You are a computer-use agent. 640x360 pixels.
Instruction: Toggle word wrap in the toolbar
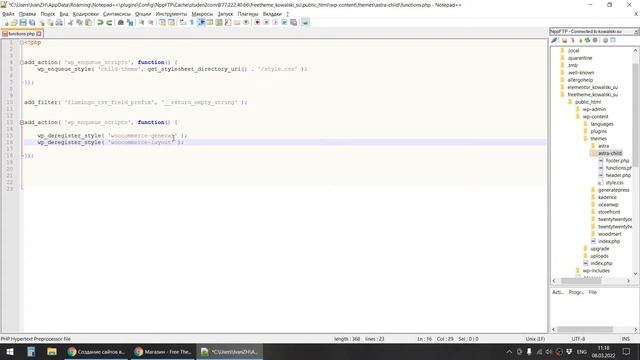point(183,22)
